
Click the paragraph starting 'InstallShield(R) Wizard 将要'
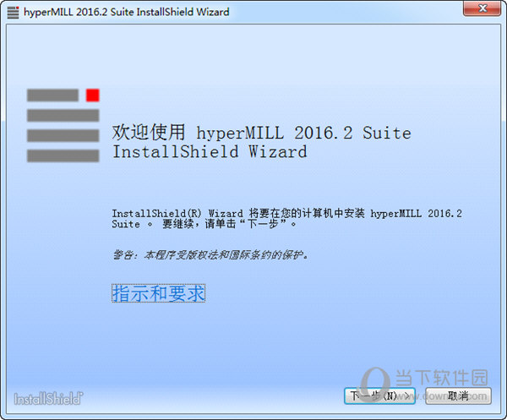tap(286, 219)
